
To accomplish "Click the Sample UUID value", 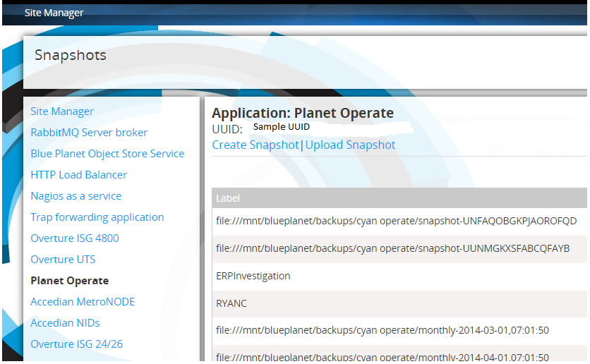I will pos(281,127).
